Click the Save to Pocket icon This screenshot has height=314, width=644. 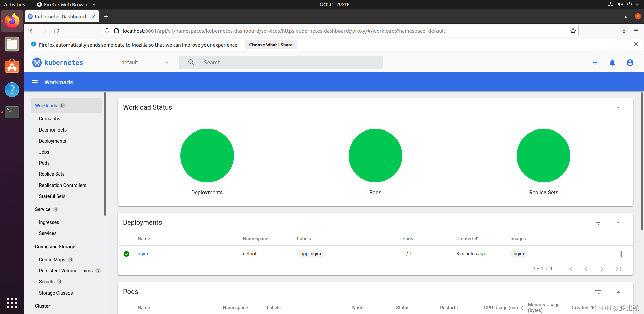624,31
